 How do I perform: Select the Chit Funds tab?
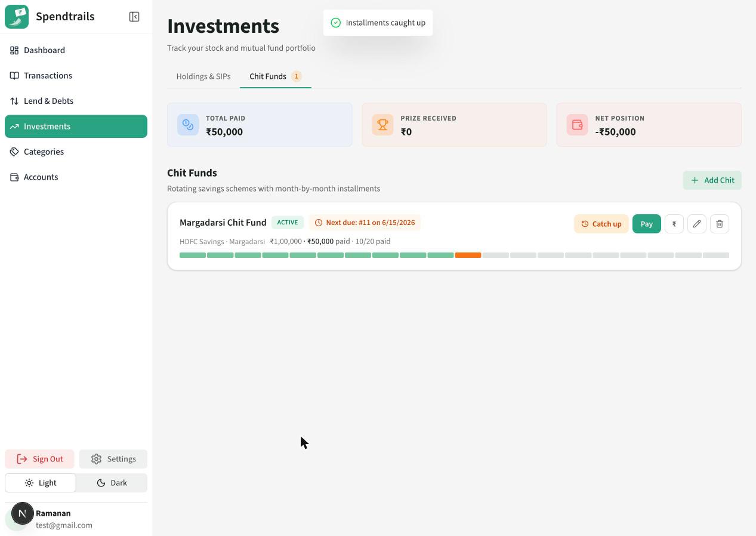[x=276, y=76]
